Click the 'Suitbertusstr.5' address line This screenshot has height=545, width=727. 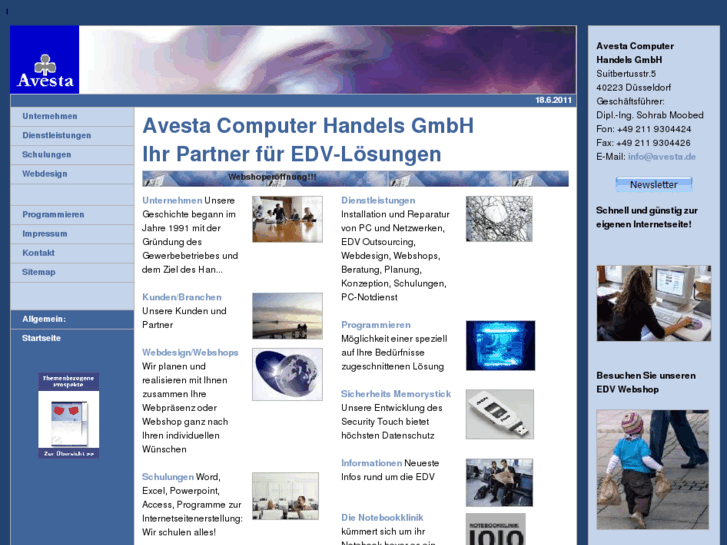(x=626, y=74)
